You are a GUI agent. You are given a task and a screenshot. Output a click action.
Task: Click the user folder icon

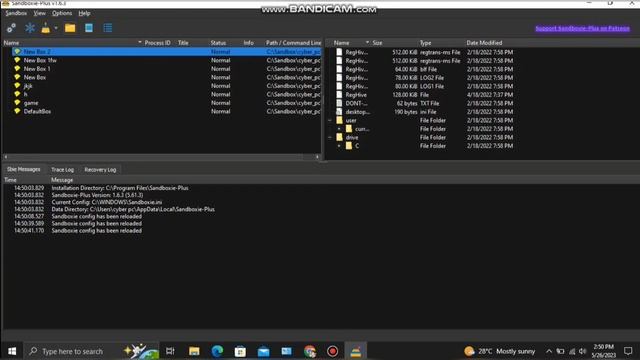click(340, 120)
